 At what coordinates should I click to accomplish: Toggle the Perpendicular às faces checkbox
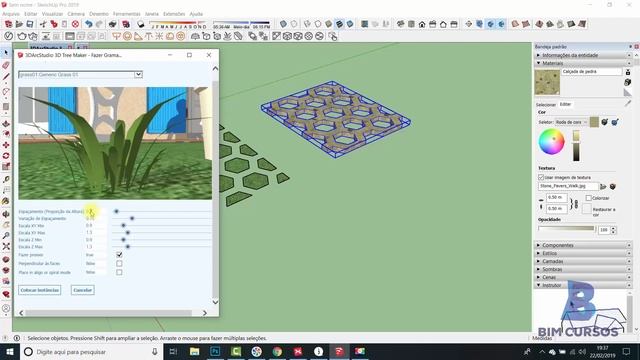click(x=119, y=264)
